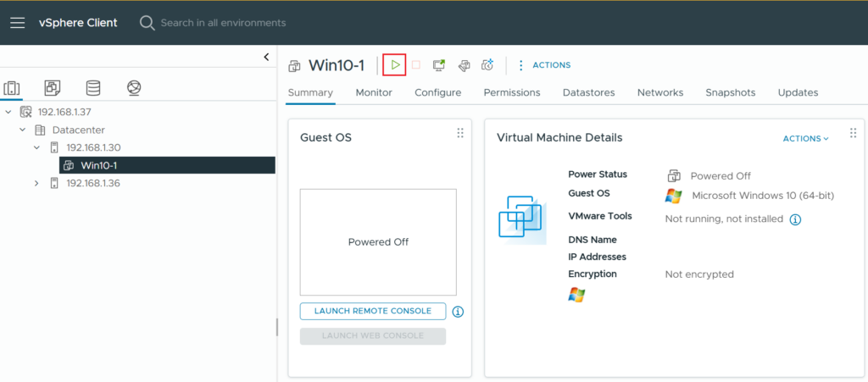Open the Monitor tab
The image size is (868, 382).
tap(374, 93)
